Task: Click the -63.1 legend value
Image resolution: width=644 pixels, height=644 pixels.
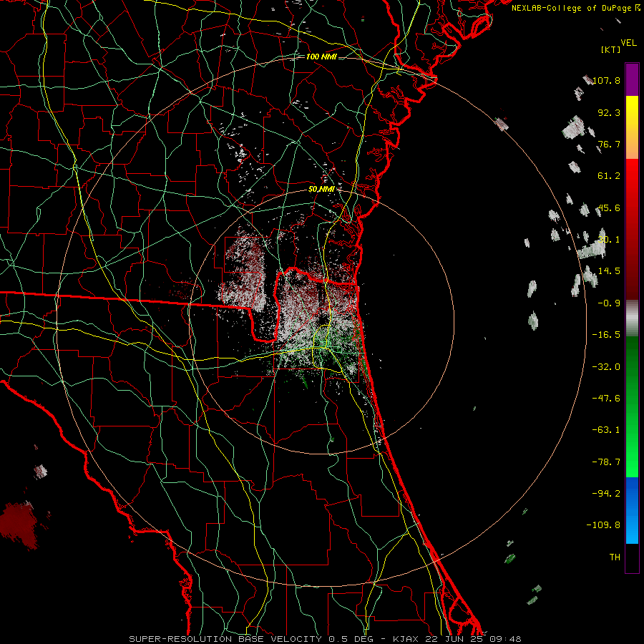Action: pos(606,430)
